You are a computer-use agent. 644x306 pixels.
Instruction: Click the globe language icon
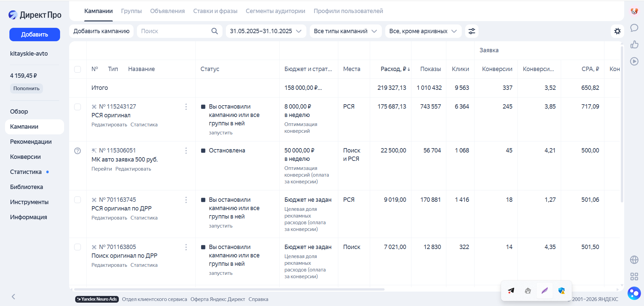(x=634, y=260)
